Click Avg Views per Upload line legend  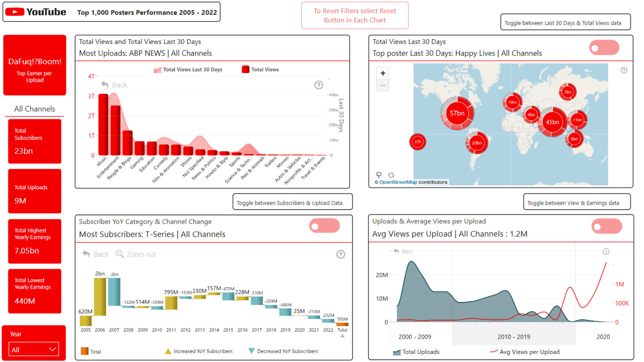click(525, 352)
